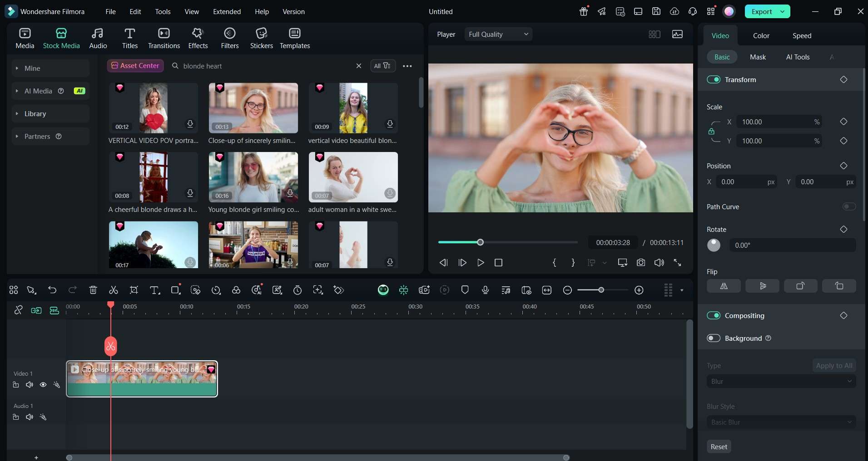The height and width of the screenshot is (461, 868).
Task: Open the Blur type dropdown
Action: click(x=781, y=381)
